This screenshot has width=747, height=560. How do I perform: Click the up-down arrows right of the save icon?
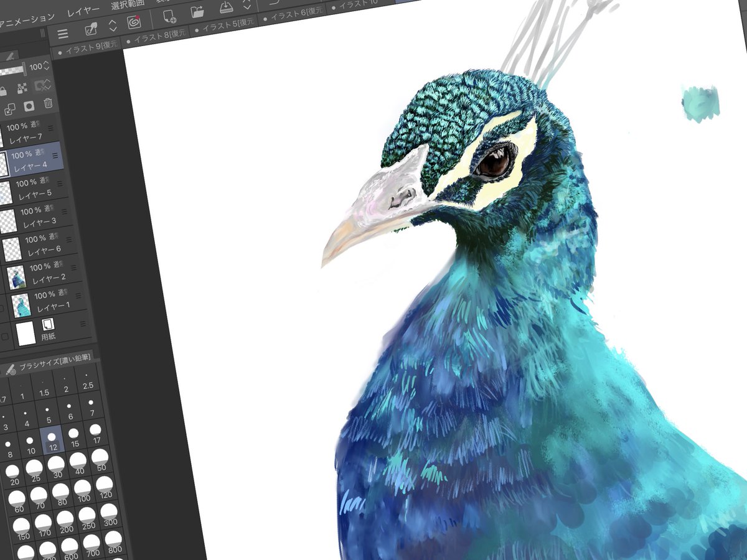247,5
